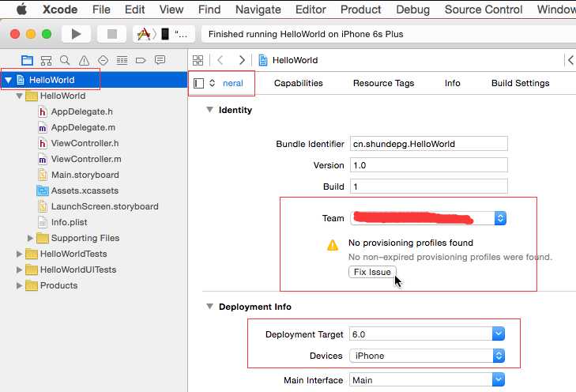Expand the HelloWorldTests group

coord(19,254)
